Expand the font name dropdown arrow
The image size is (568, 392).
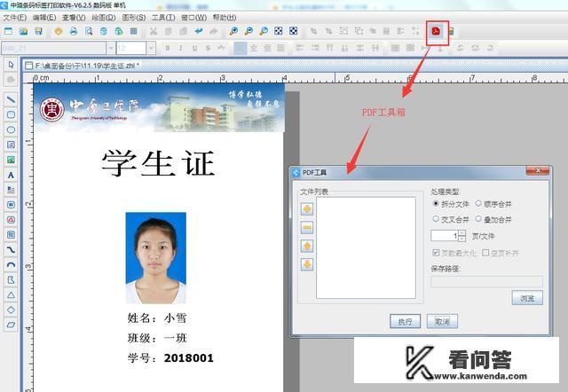coord(110,48)
